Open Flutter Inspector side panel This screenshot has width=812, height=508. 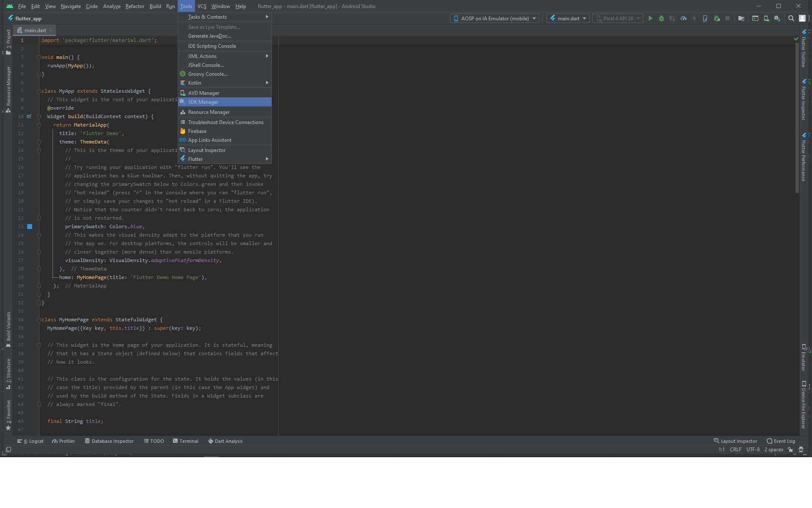pyautogui.click(x=804, y=99)
